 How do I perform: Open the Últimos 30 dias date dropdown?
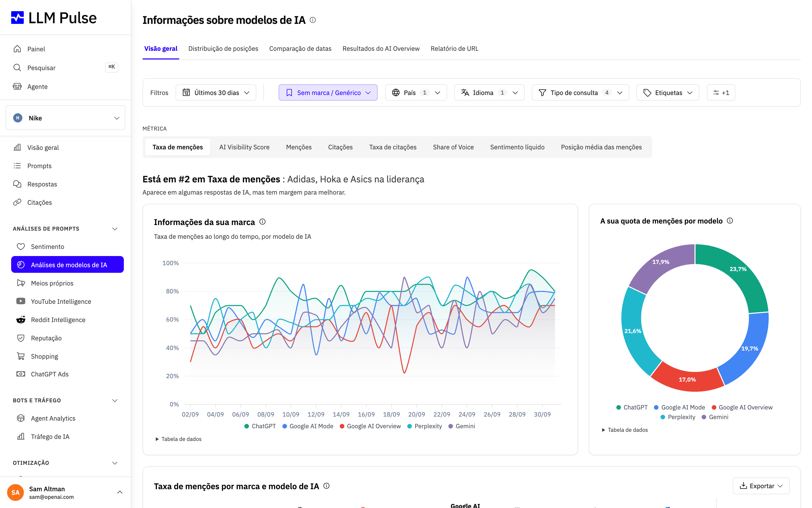pyautogui.click(x=216, y=92)
